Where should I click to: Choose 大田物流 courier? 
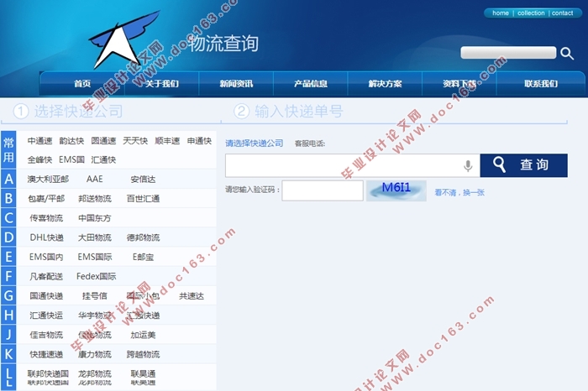[95, 237]
